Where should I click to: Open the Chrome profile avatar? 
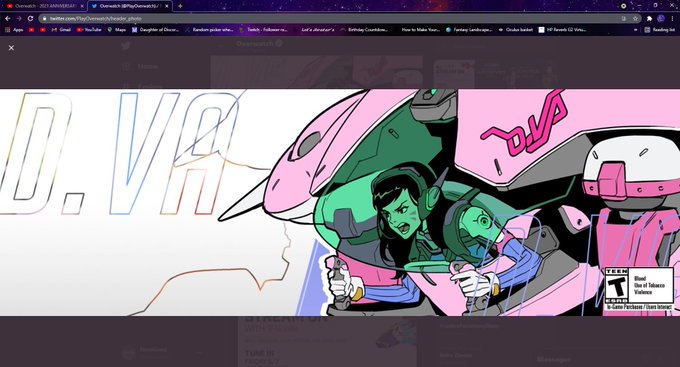point(661,18)
